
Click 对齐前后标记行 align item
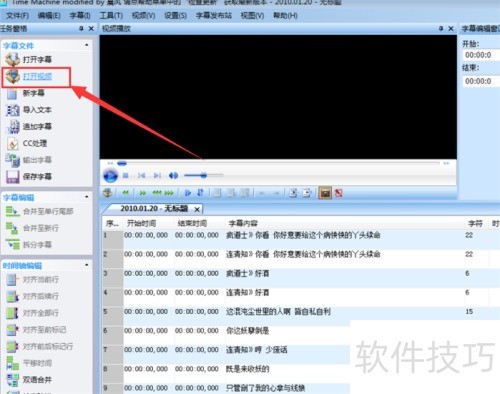click(x=48, y=346)
